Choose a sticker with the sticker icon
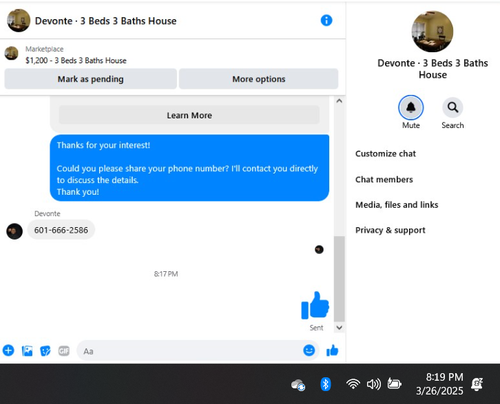The image size is (500, 404). (45, 351)
